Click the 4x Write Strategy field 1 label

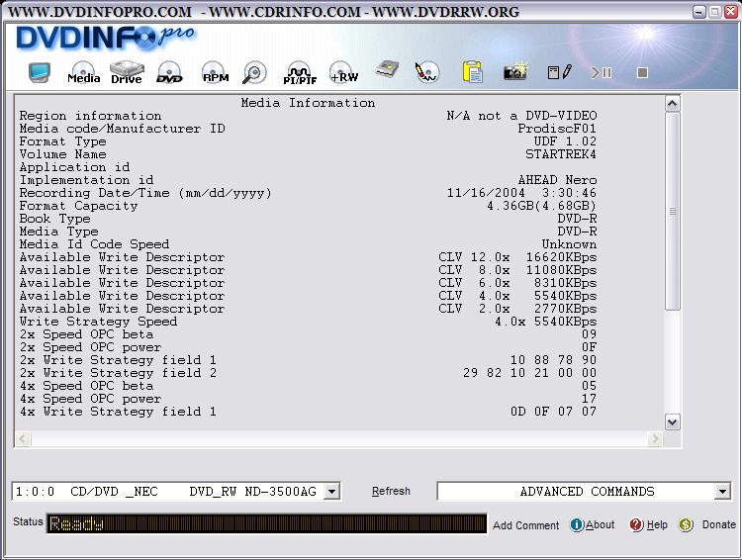coord(118,412)
